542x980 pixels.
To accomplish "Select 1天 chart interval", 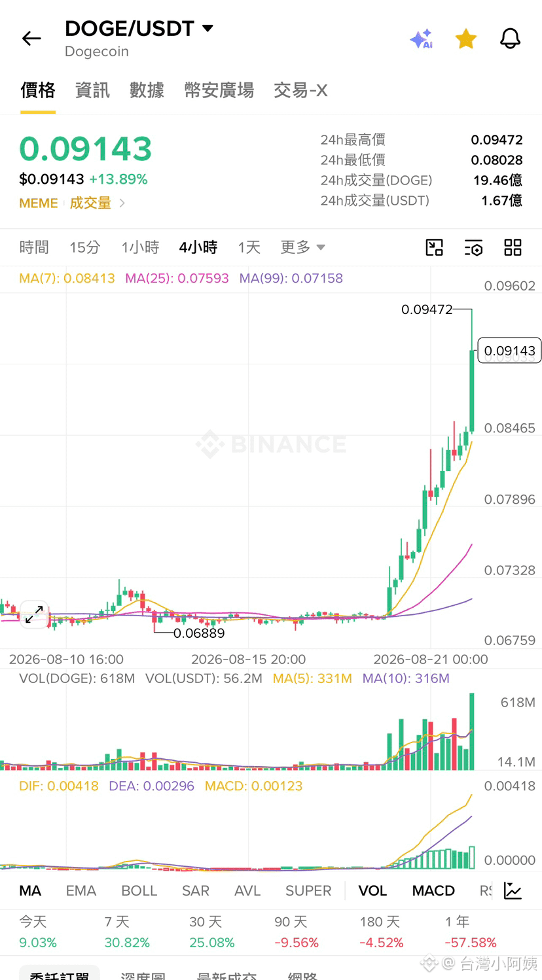I will (249, 247).
